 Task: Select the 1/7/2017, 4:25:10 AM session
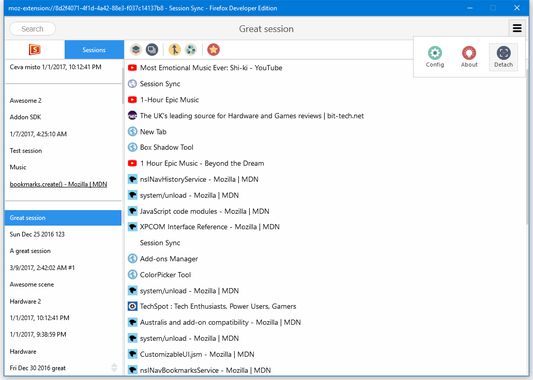(38, 134)
